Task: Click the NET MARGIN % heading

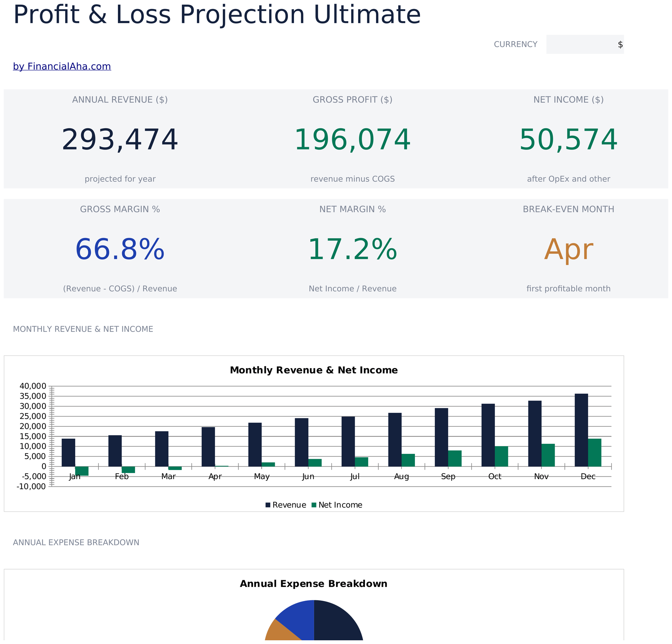Action: [352, 209]
